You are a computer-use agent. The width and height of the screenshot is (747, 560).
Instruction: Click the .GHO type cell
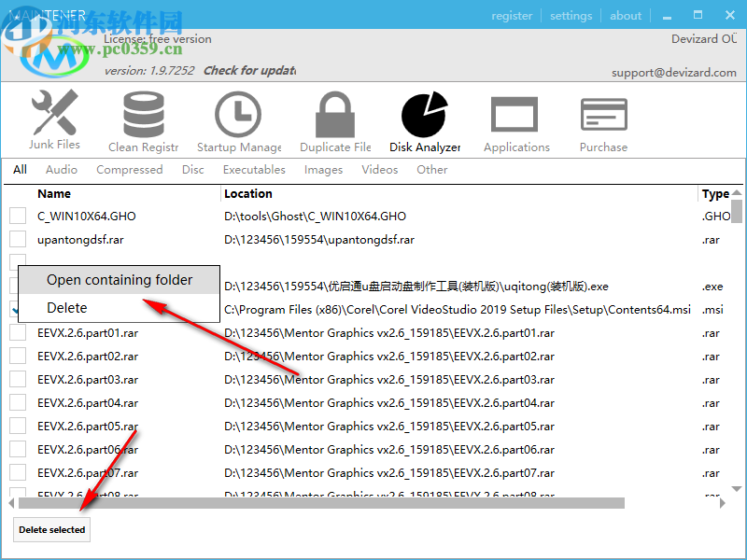716,217
